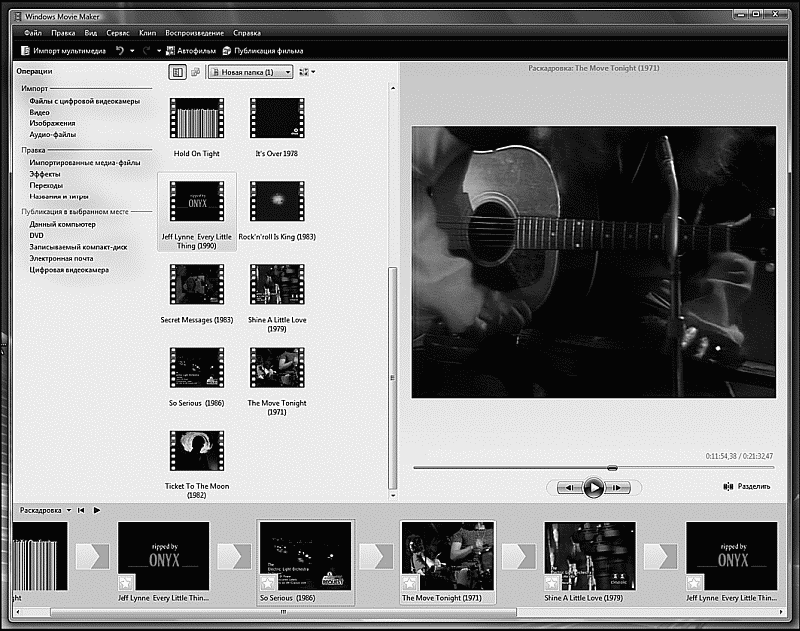Image resolution: width=800 pixels, height=631 pixels.
Task: Open the thumbnail view options dropdown
Action: click(306, 72)
